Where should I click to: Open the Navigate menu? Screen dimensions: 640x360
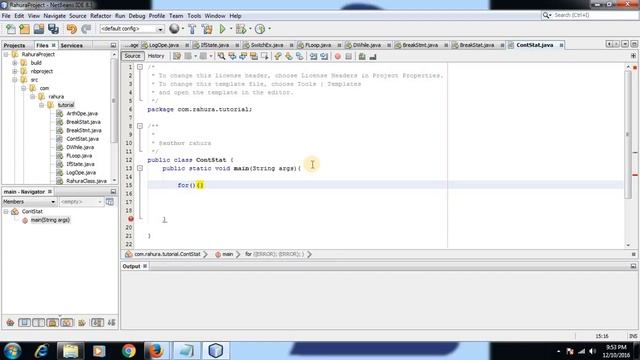(x=54, y=16)
